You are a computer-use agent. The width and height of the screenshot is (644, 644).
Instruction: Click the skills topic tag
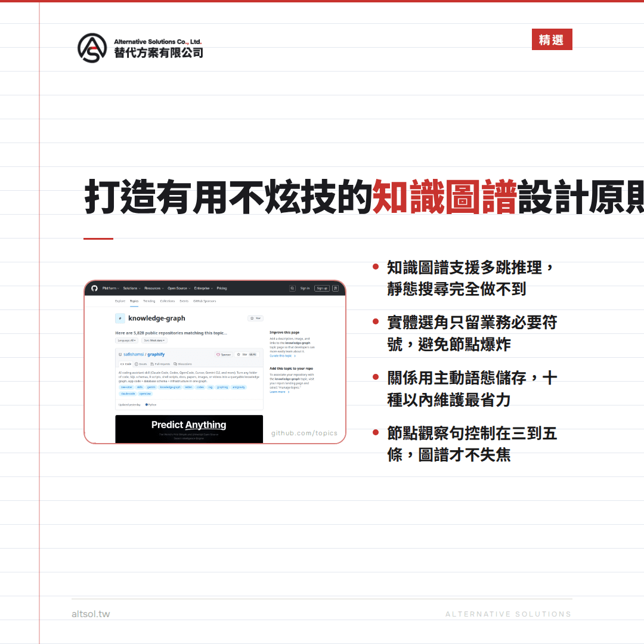(140, 388)
